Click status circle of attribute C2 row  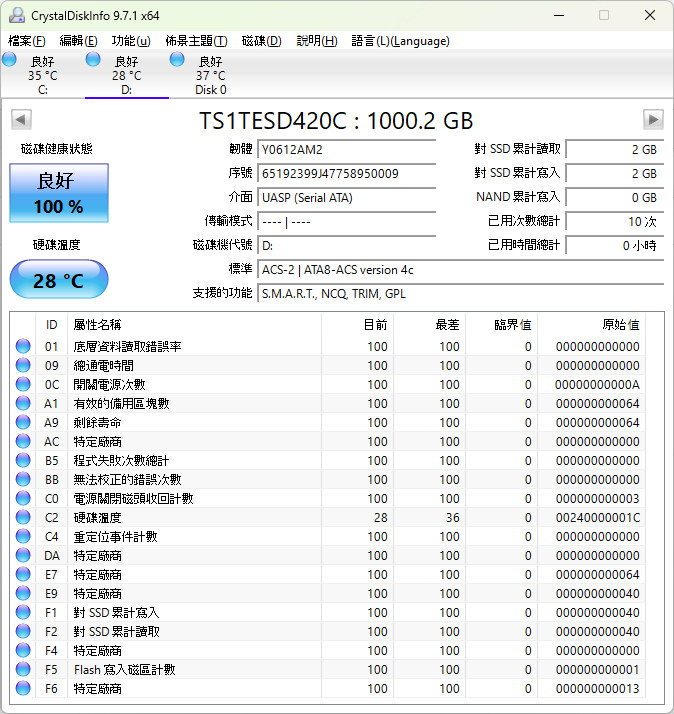coord(23,517)
